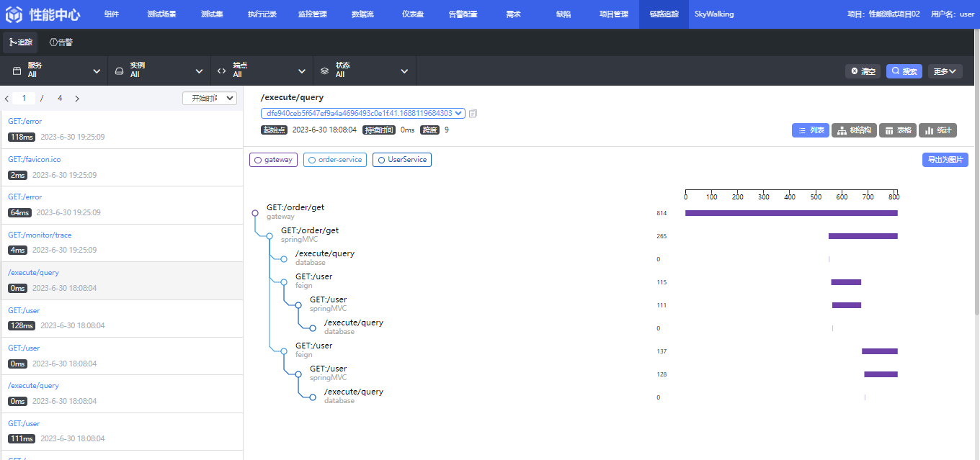The width and height of the screenshot is (980, 460).
Task: Open the 需求 menu
Action: (513, 14)
